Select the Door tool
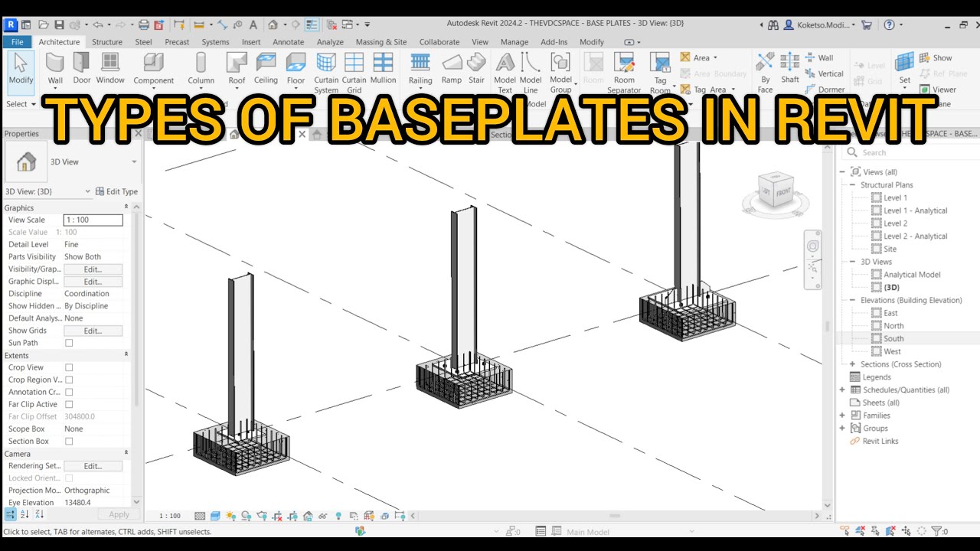 pyautogui.click(x=82, y=68)
